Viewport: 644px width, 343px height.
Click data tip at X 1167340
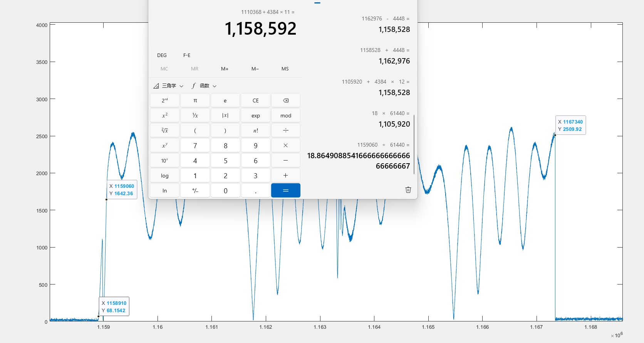coord(570,125)
